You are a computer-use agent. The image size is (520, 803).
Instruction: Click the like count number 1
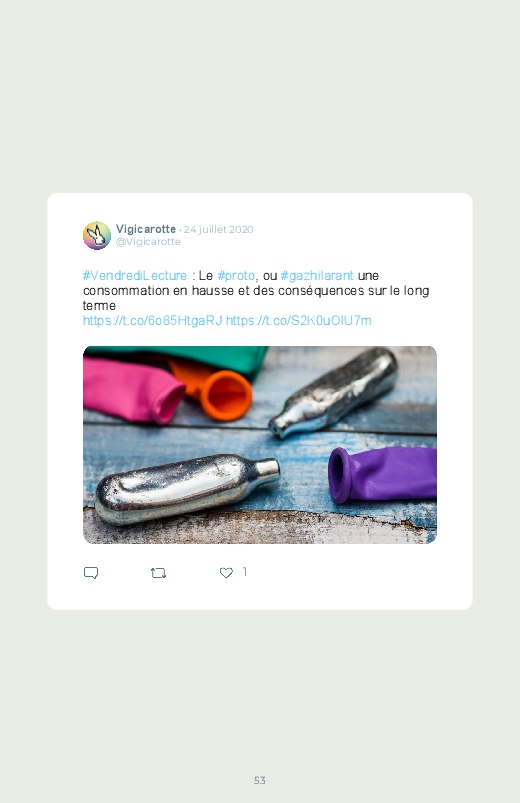(245, 572)
